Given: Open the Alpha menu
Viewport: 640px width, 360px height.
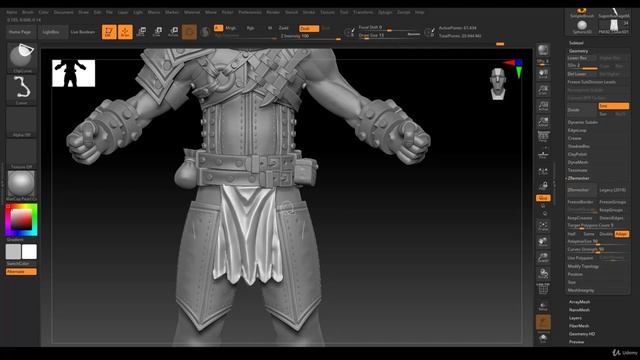Looking at the screenshot, I should [12, 12].
